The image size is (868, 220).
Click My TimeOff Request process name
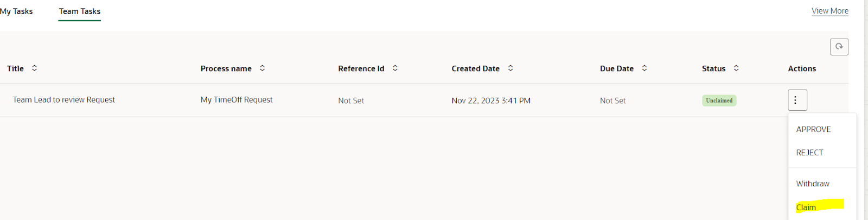point(237,100)
